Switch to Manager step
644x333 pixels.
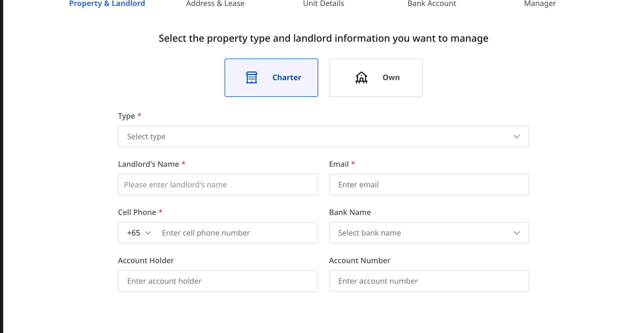coord(540,3)
